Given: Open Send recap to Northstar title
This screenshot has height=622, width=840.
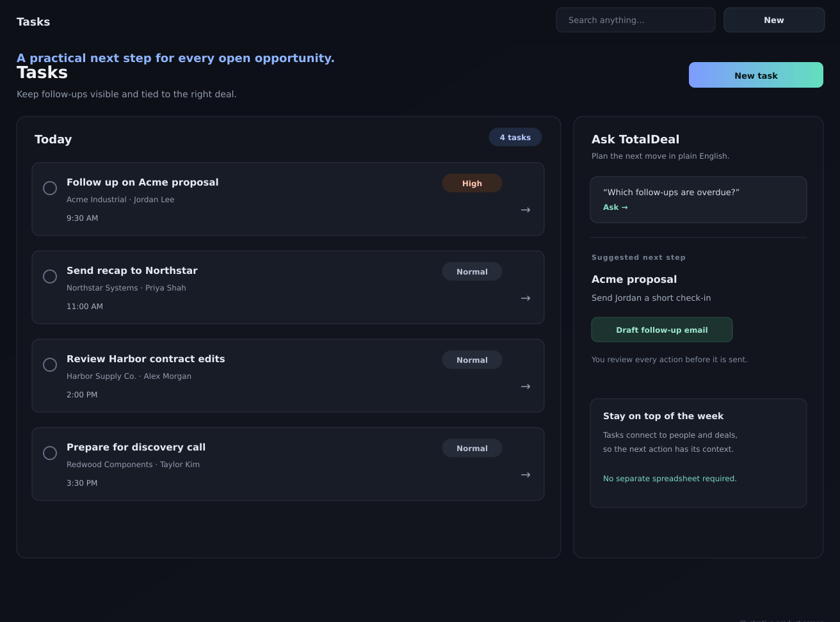Looking at the screenshot, I should pos(132,271).
